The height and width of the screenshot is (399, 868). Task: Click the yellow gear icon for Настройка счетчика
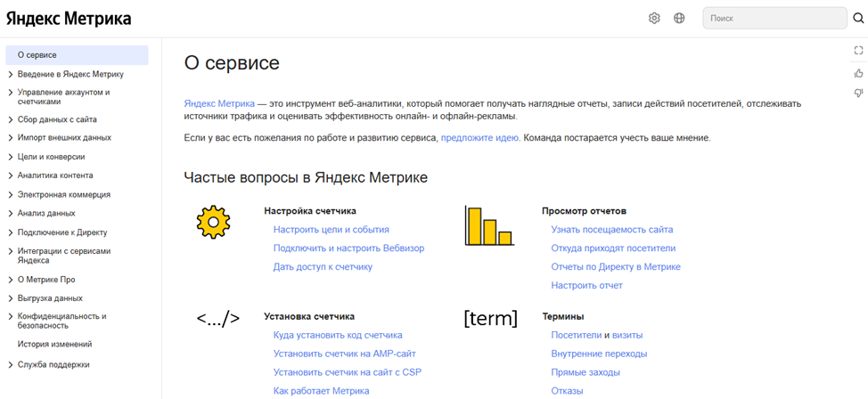[x=213, y=222]
